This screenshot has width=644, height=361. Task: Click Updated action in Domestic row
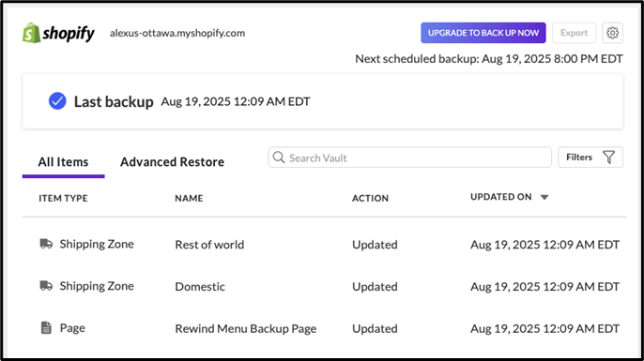[x=375, y=287]
